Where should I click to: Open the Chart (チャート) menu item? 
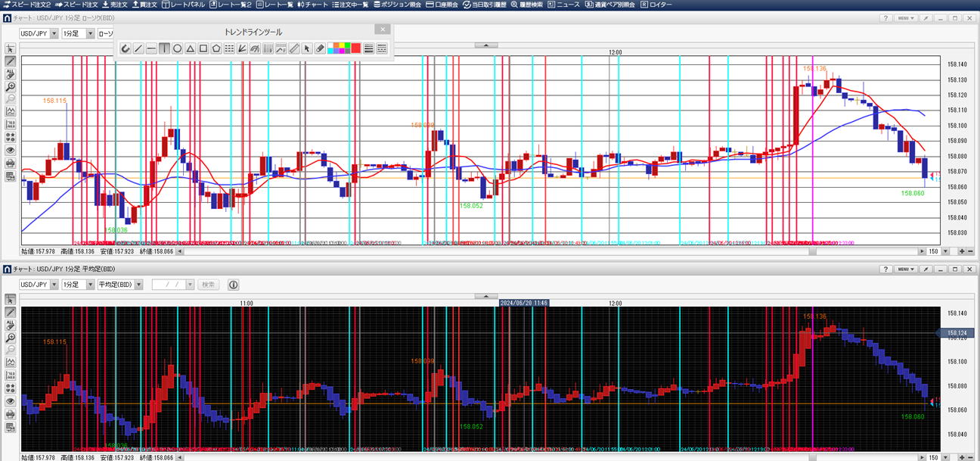pos(312,5)
